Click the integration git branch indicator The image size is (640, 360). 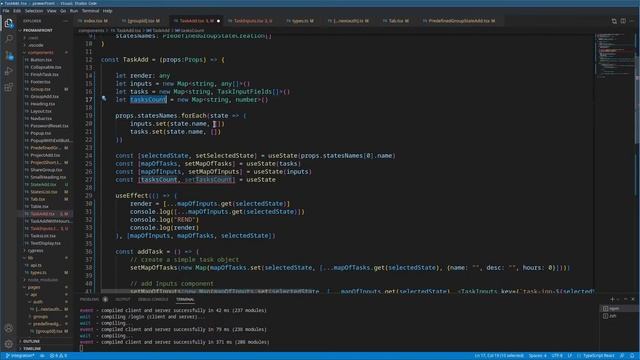[20, 356]
